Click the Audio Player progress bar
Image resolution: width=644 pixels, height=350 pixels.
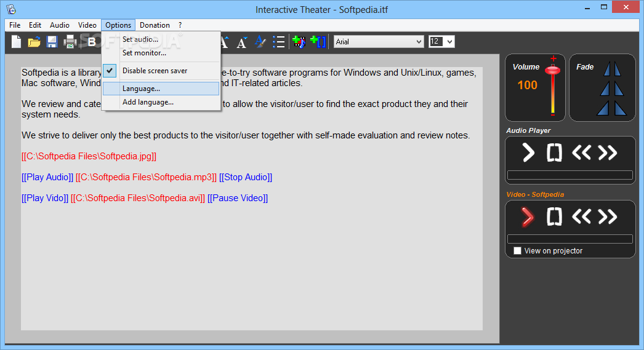[570, 175]
